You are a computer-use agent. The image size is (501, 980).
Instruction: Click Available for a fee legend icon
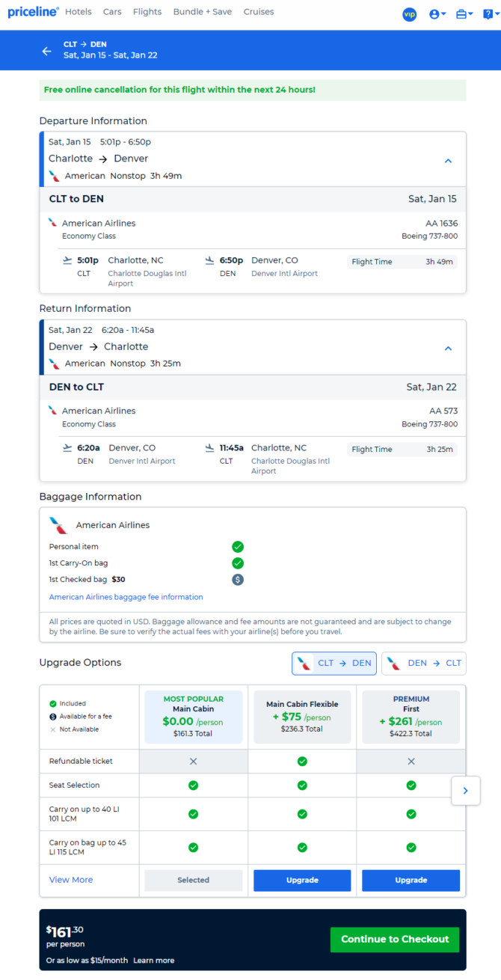52,717
